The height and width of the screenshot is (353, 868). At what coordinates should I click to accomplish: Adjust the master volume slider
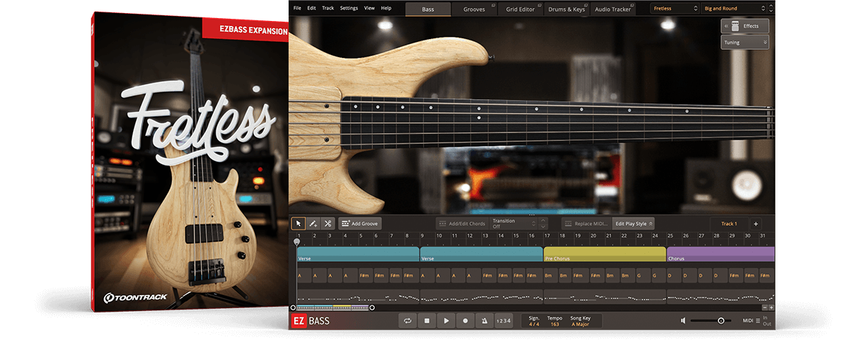pyautogui.click(x=720, y=320)
